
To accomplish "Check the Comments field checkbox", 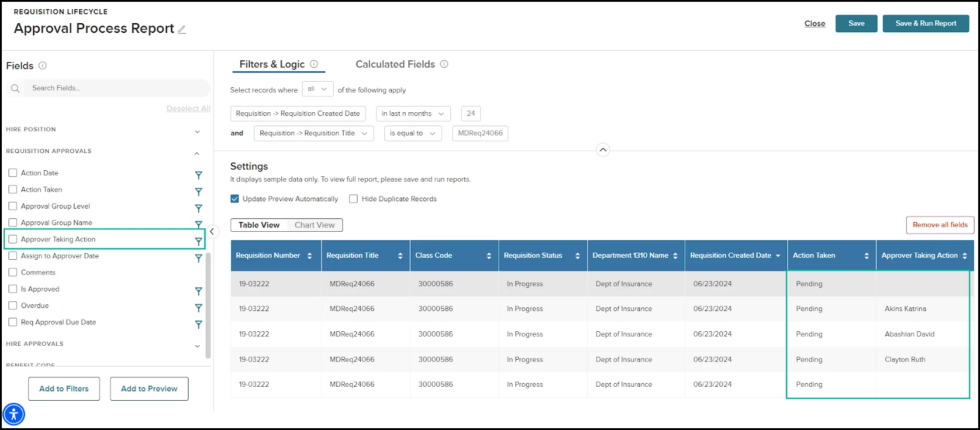I will click(x=13, y=272).
